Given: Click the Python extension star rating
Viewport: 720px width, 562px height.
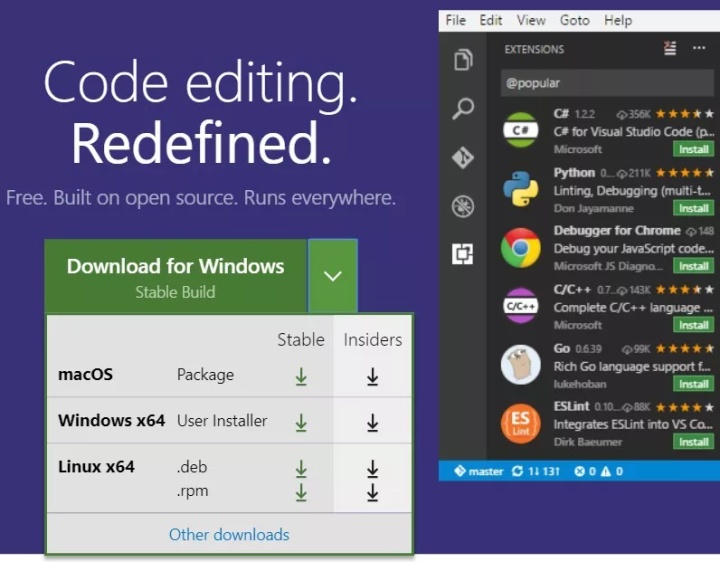Looking at the screenshot, I should click(x=685, y=173).
